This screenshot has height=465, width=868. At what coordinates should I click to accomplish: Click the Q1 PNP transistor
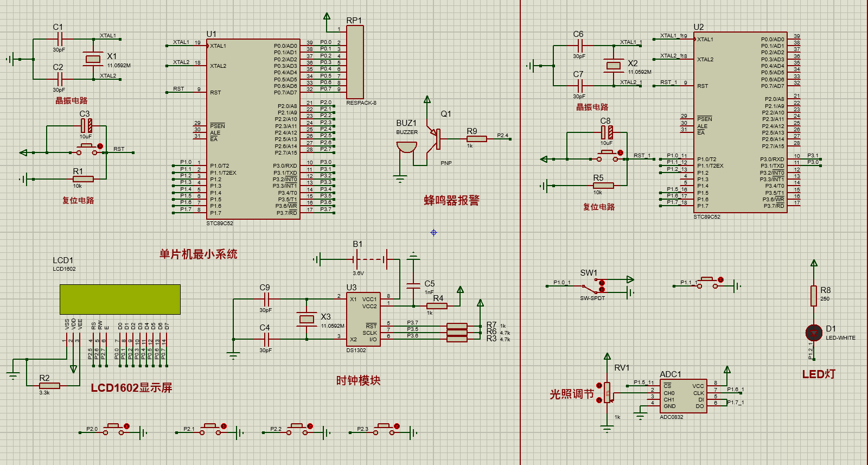click(x=435, y=139)
